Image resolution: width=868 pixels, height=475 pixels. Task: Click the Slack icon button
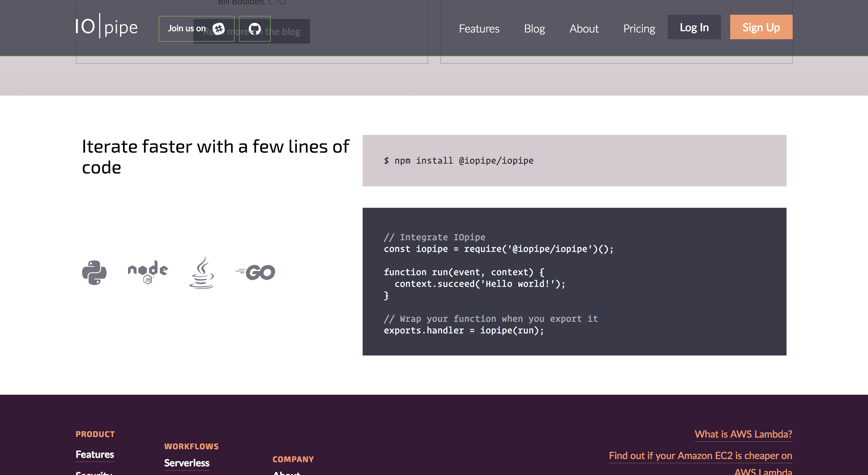pos(219,29)
